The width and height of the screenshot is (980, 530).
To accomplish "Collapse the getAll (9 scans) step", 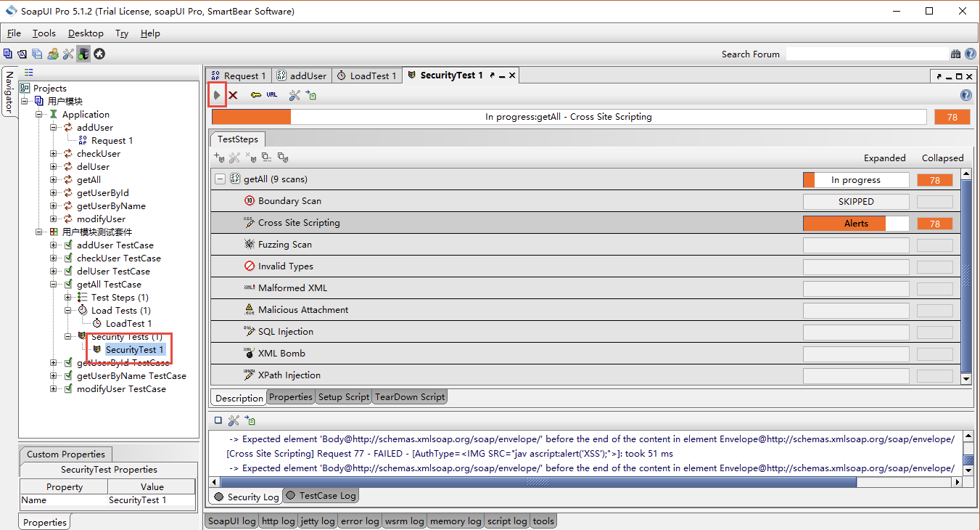I will click(x=220, y=179).
